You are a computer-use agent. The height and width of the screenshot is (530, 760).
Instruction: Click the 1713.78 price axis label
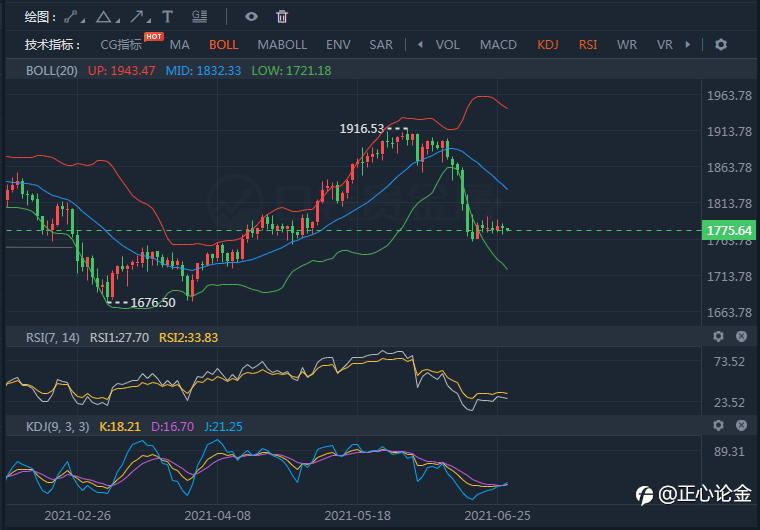729,276
